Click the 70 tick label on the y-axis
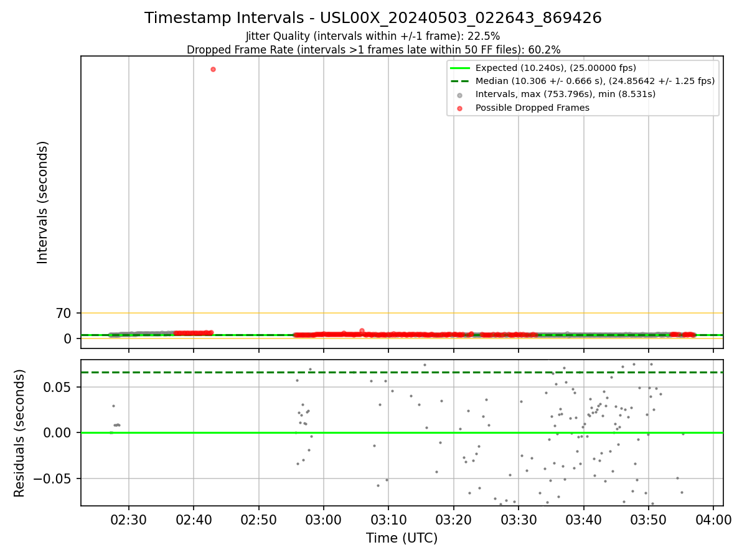The height and width of the screenshot is (560, 747). tap(64, 314)
